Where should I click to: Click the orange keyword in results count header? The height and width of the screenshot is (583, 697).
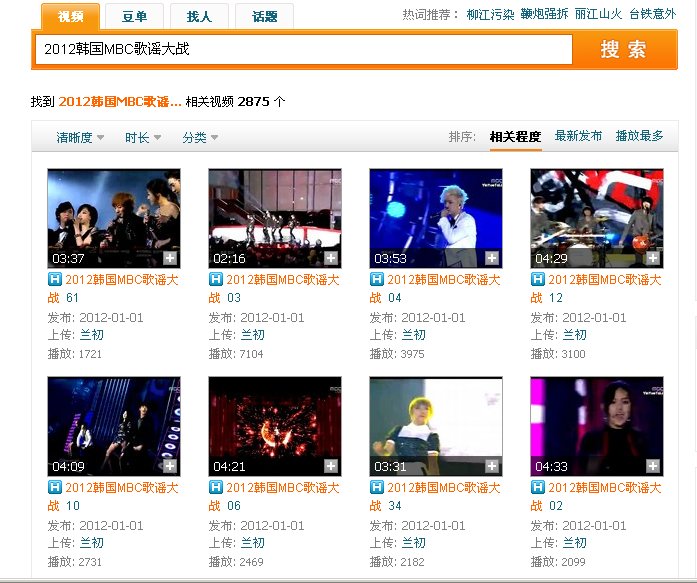120,101
